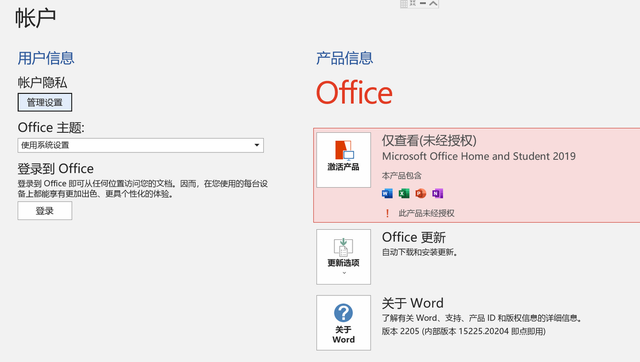This screenshot has height=362, width=640.
Task: Click the upward caret in the top toolbar
Action: click(433, 3)
